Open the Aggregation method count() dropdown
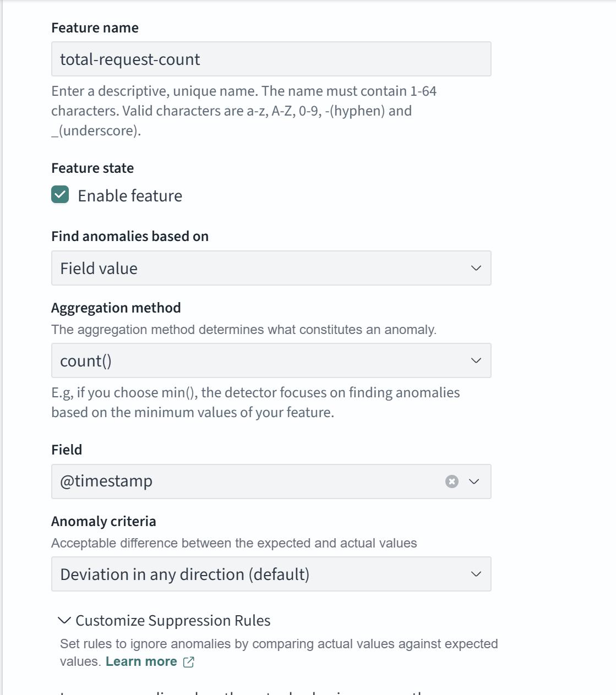 [x=264, y=360]
